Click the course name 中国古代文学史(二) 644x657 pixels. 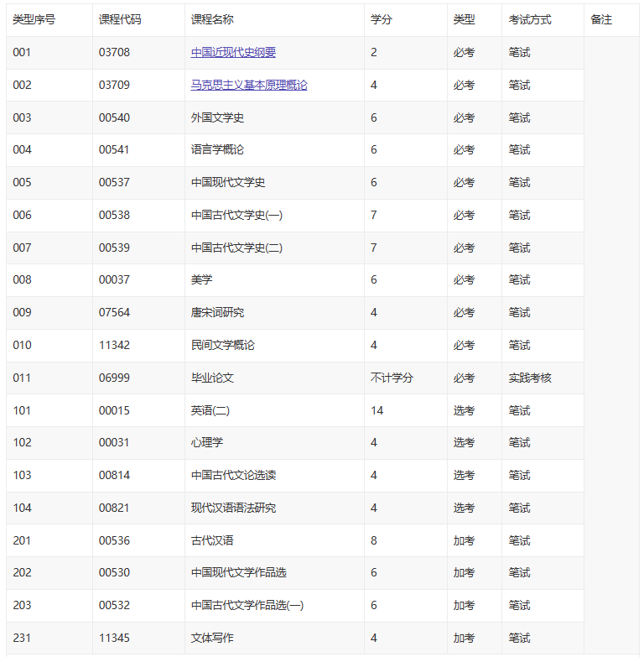[x=236, y=248]
